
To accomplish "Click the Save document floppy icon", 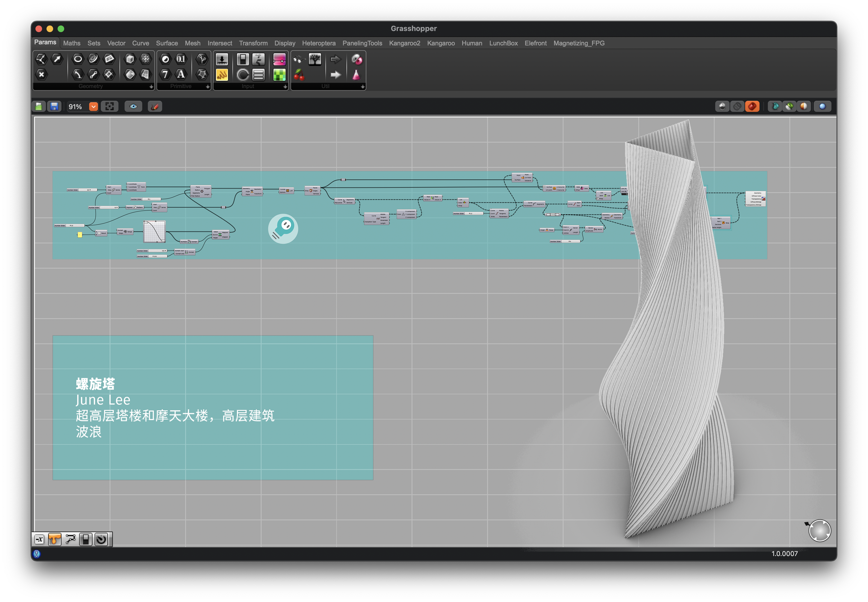I will (x=54, y=107).
